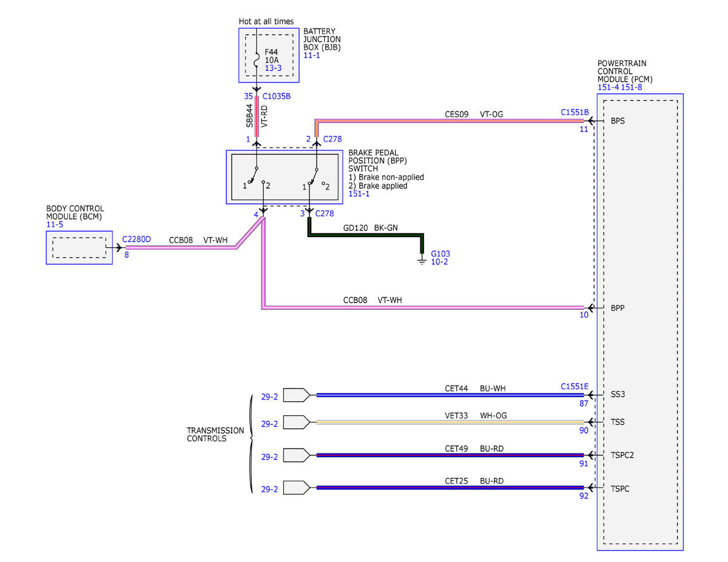The image size is (728, 562).
Task: Select the C1551B connector label
Action: [575, 113]
